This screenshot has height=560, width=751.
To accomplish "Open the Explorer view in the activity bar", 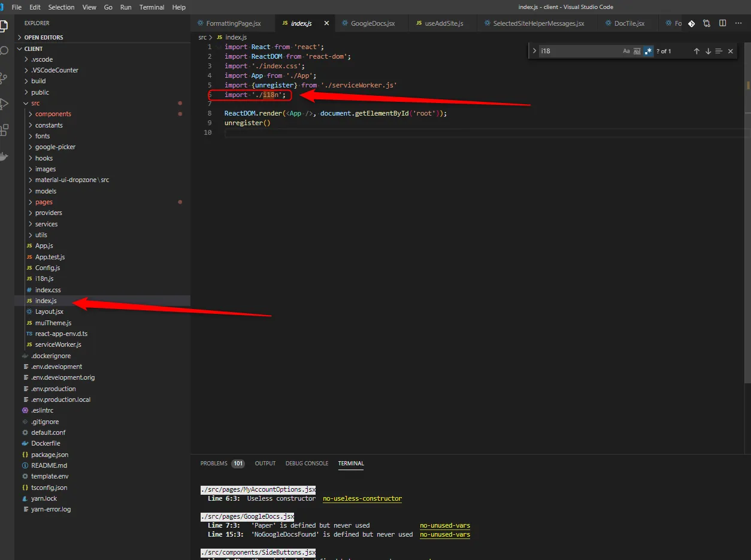I will click(x=3, y=25).
